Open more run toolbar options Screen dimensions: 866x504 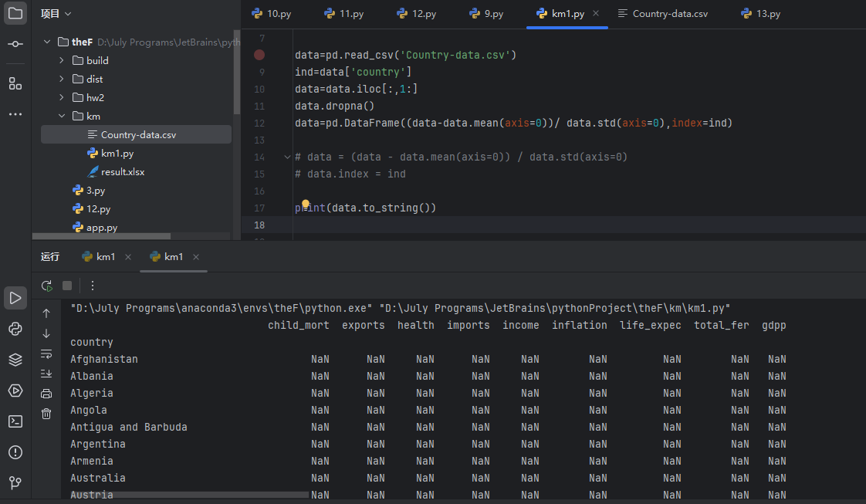coord(92,286)
